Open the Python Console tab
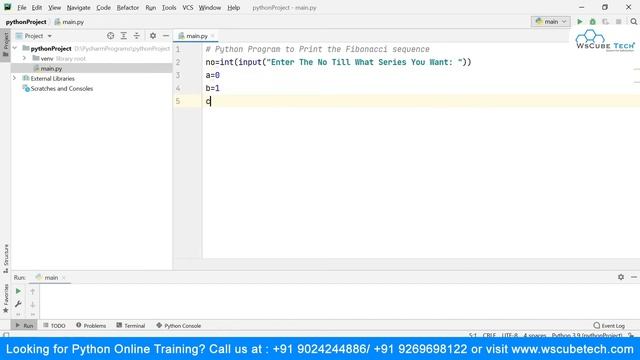 pyautogui.click(x=179, y=326)
